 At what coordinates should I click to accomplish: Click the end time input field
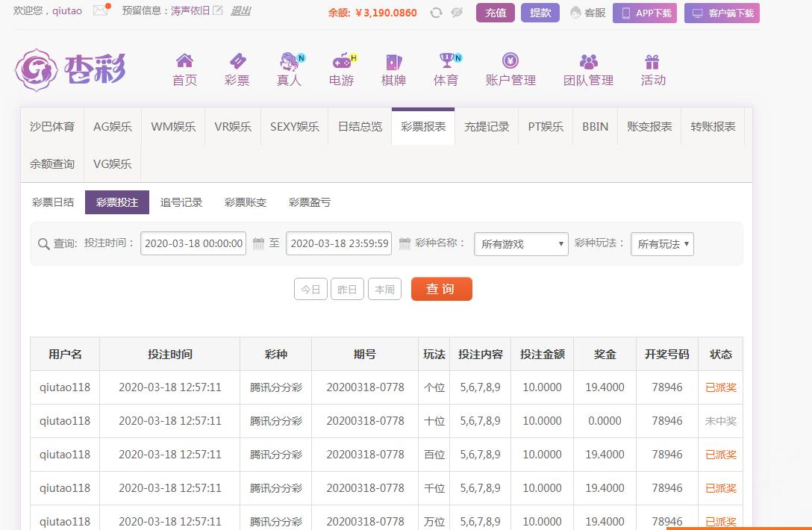click(x=339, y=243)
